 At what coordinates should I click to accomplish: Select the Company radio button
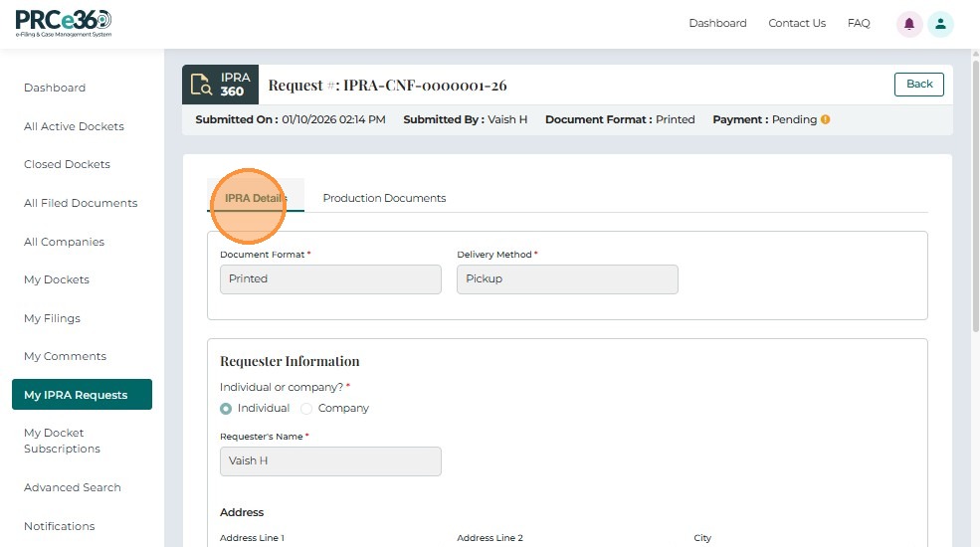pyautogui.click(x=306, y=409)
